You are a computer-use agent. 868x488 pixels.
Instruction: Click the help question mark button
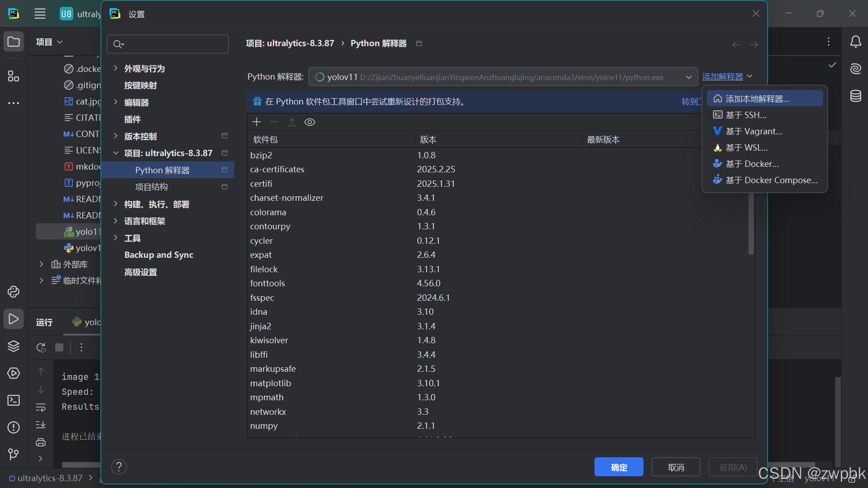click(119, 467)
